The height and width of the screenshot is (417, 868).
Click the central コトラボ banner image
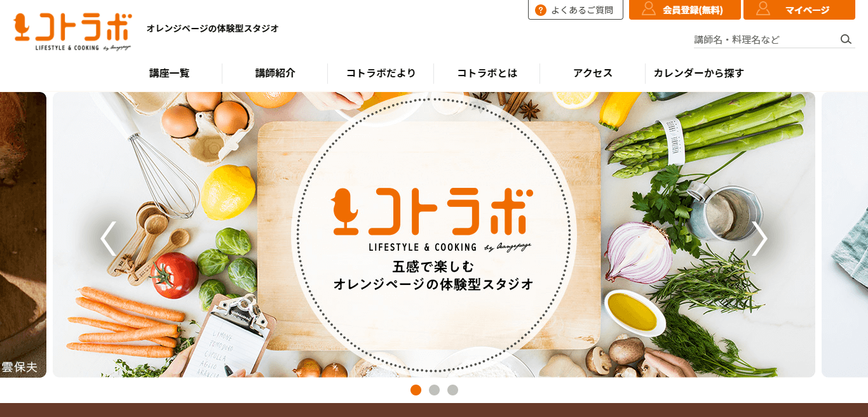click(x=434, y=235)
